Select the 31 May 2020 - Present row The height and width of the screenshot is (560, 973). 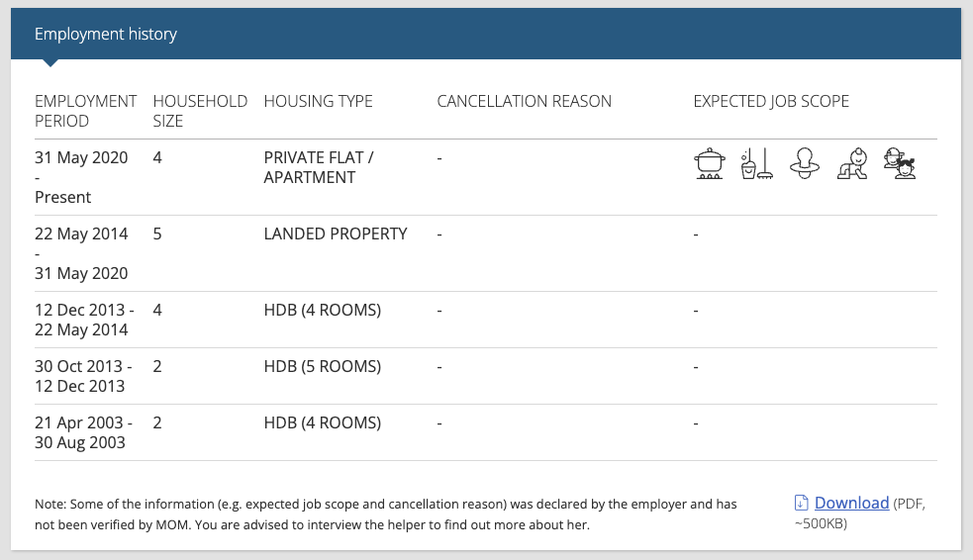click(x=486, y=177)
